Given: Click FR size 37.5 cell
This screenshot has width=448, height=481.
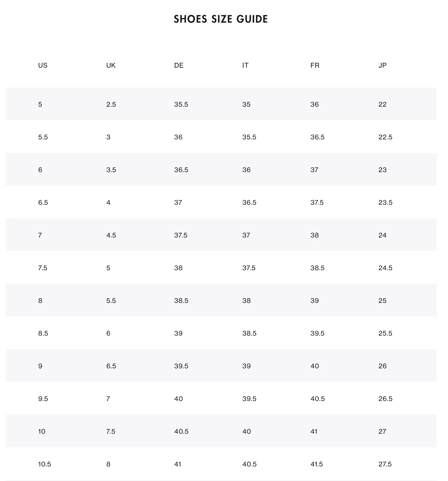Looking at the screenshot, I should [x=317, y=203].
